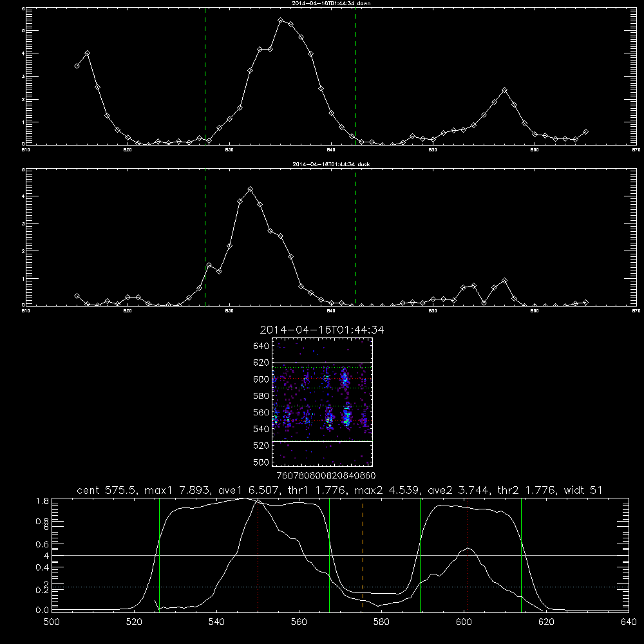Click the spectral image y-axis label 620
644x644 pixels.
261,363
